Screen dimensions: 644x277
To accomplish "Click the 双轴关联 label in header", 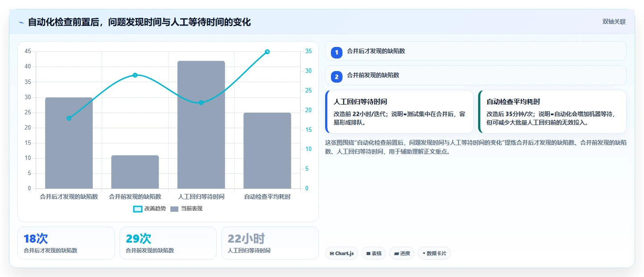I will click(614, 22).
